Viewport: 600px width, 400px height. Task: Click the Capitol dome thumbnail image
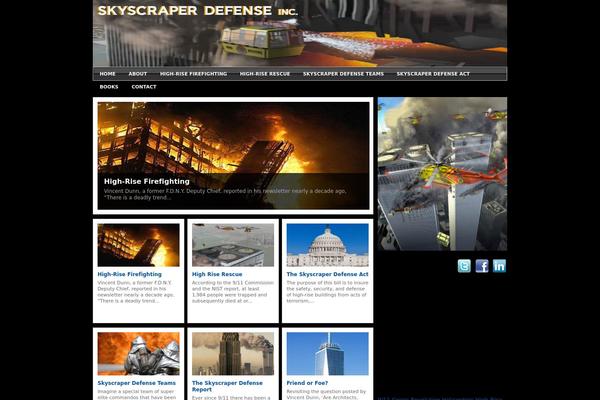(x=328, y=245)
